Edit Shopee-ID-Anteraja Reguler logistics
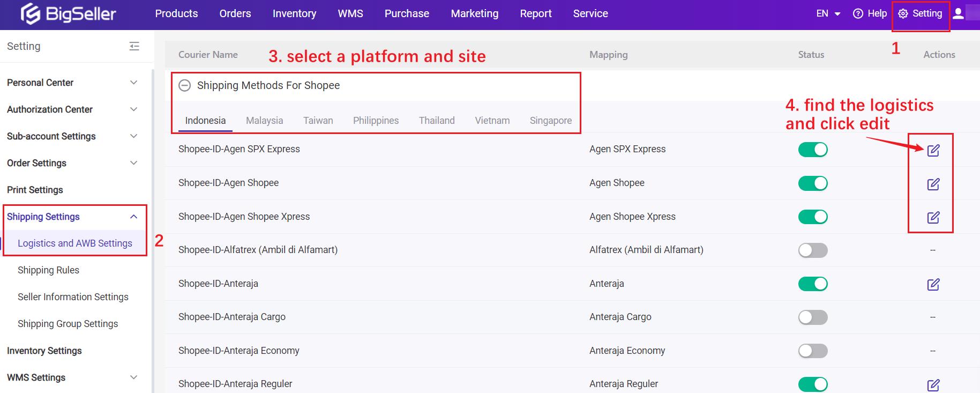 click(x=933, y=385)
